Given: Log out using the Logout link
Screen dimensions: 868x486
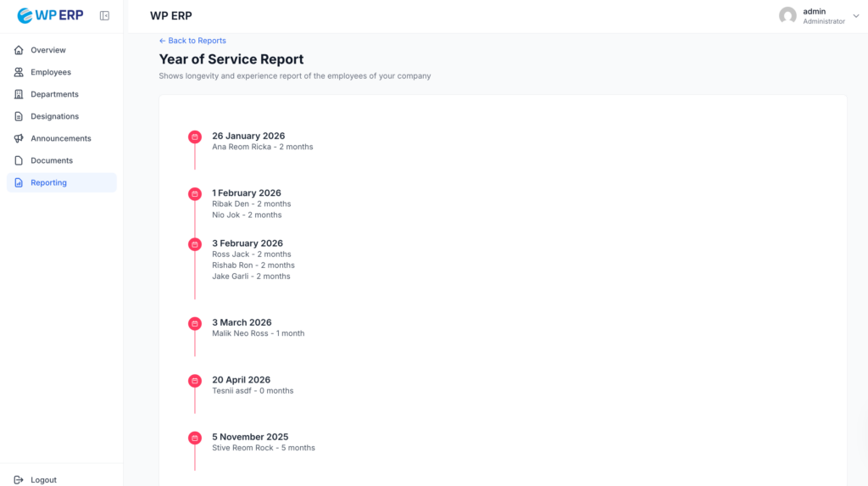Looking at the screenshot, I should 43,479.
